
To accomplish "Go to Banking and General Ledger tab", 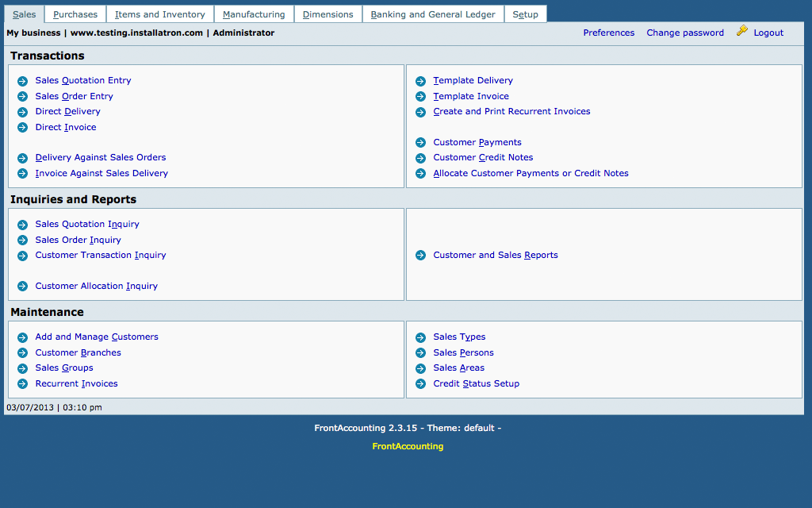I will (433, 14).
